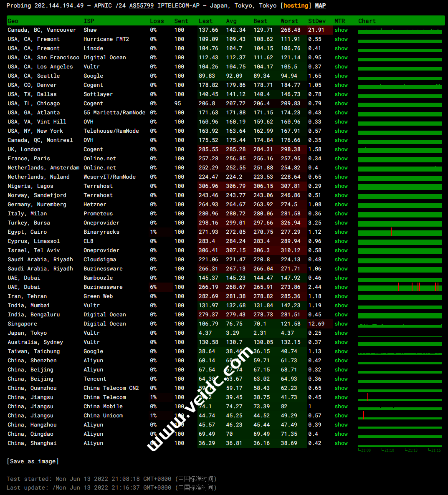Select the Test started timestamp line
Screen dimensions: 448x495
111,479
